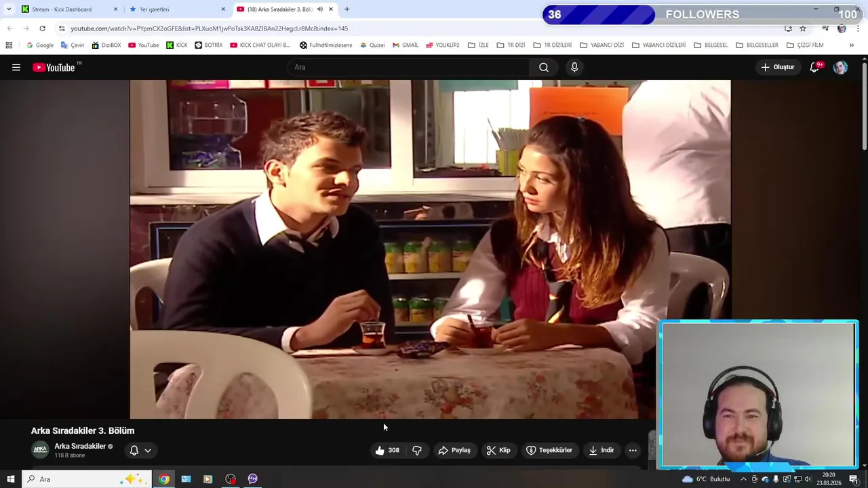Share the video via Paylaş
868x488 pixels.
tap(454, 450)
